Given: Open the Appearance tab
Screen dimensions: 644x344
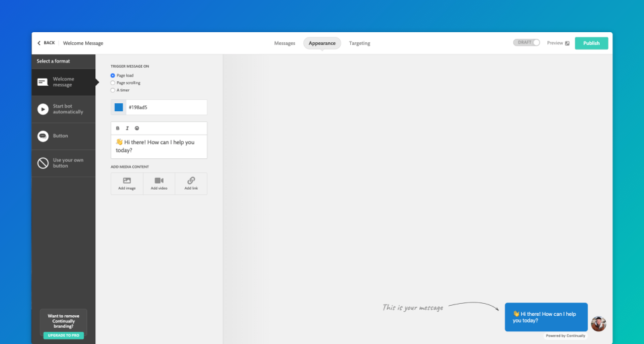Looking at the screenshot, I should click(322, 43).
